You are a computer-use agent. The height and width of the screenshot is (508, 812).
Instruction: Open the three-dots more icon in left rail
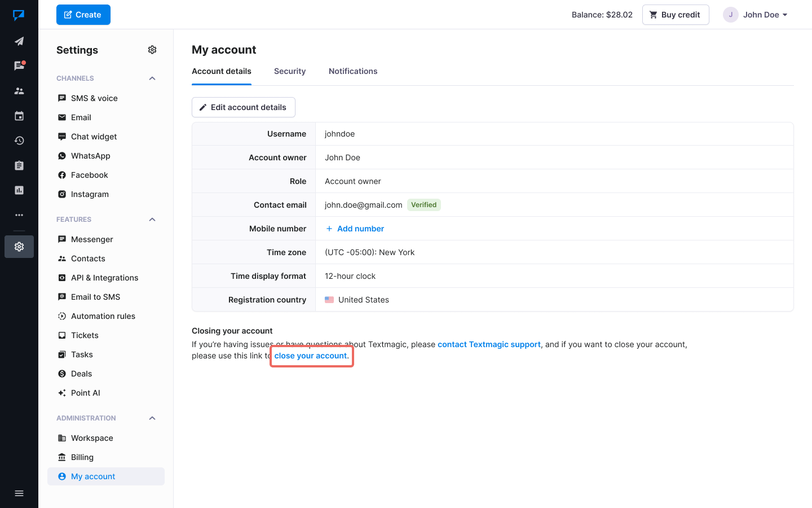[x=19, y=215]
